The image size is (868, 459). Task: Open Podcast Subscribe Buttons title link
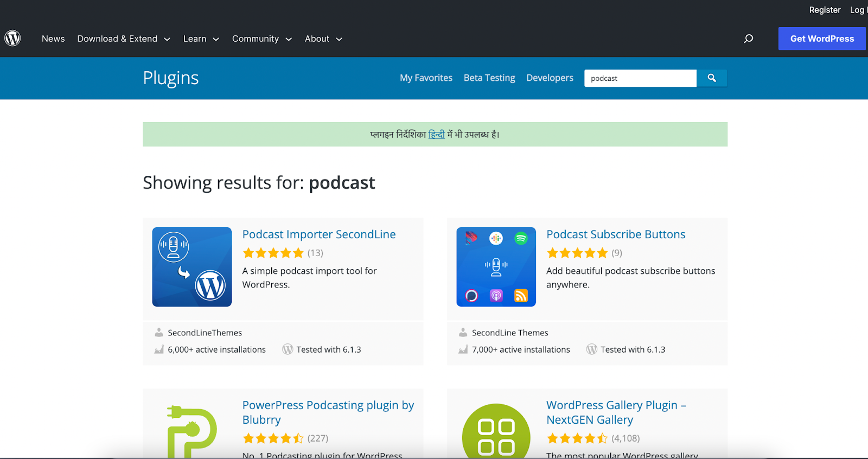coord(616,234)
